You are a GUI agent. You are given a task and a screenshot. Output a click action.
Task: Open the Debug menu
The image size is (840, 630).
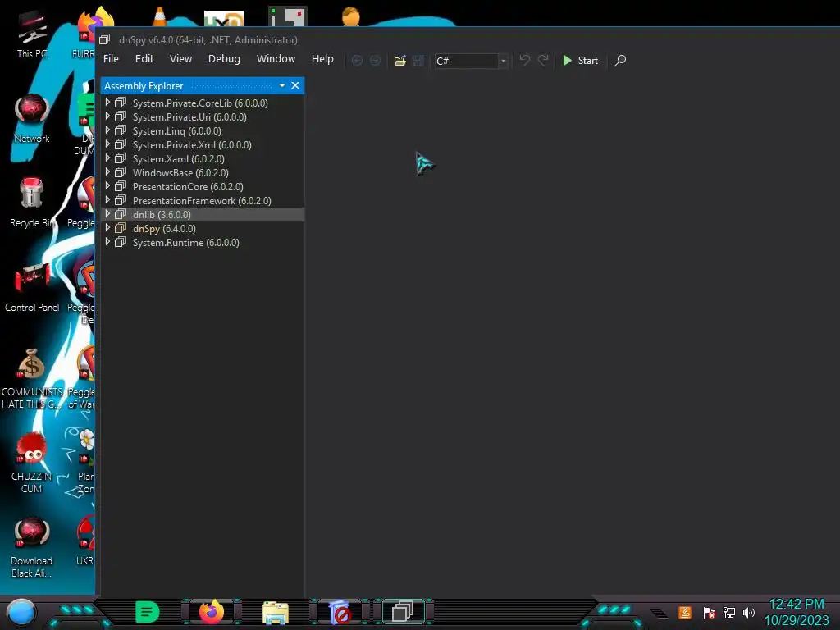click(224, 59)
